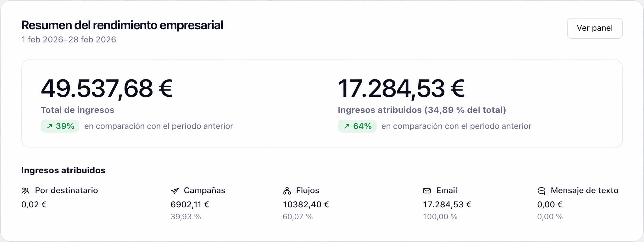This screenshot has width=644, height=242.
Task: Open the Ver panel button
Action: coord(595,28)
